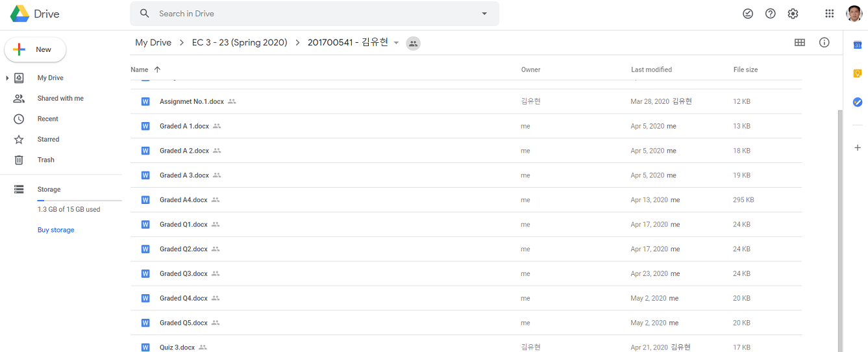Click the shared people icon in the breadcrumb
Image resolution: width=868 pixels, height=352 pixels.
413,44
